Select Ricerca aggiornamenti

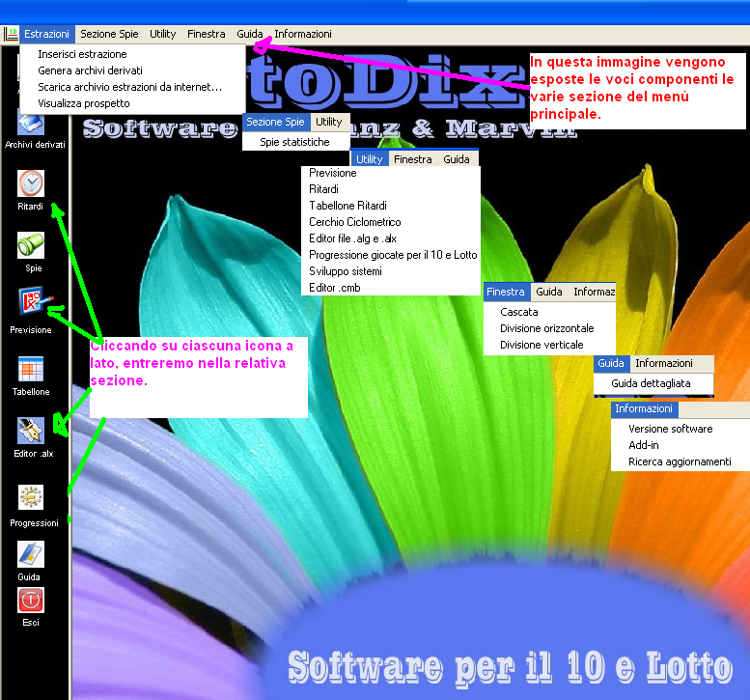(680, 462)
